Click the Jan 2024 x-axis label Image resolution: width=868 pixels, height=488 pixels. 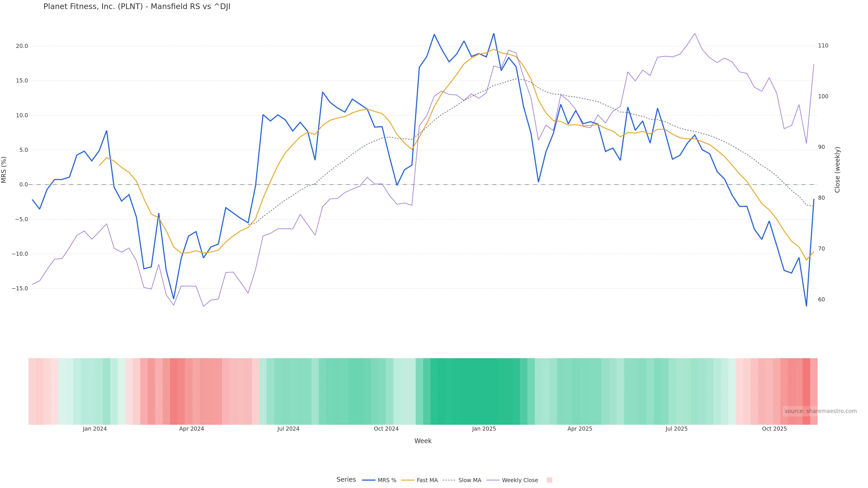(95, 429)
